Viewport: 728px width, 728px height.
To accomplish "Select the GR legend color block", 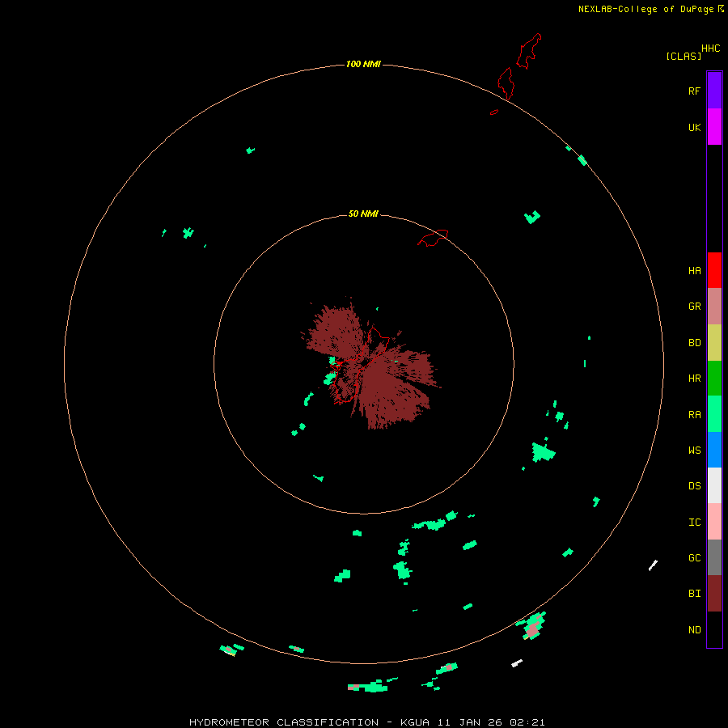I will (x=714, y=307).
